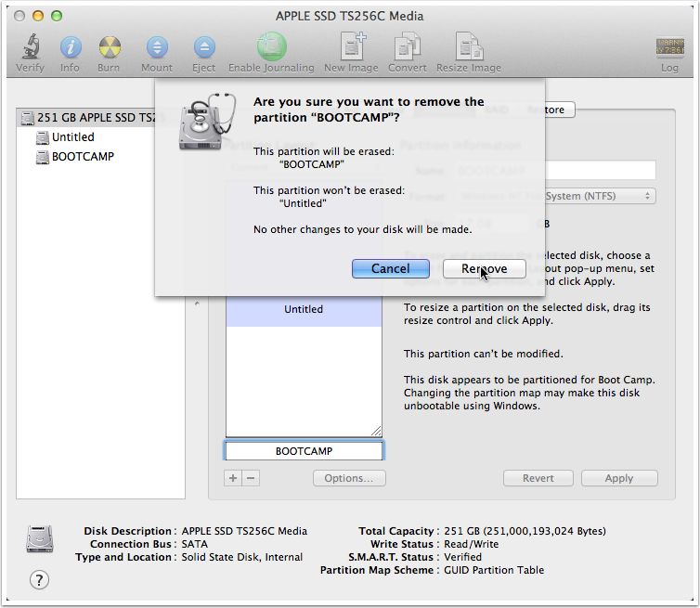700x608 pixels.
Task: Click the drive icon next to Untitled in the sidebar
Action: pos(43,137)
